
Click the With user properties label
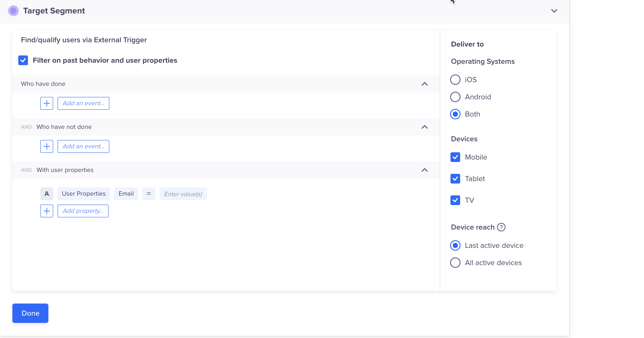coord(65,170)
